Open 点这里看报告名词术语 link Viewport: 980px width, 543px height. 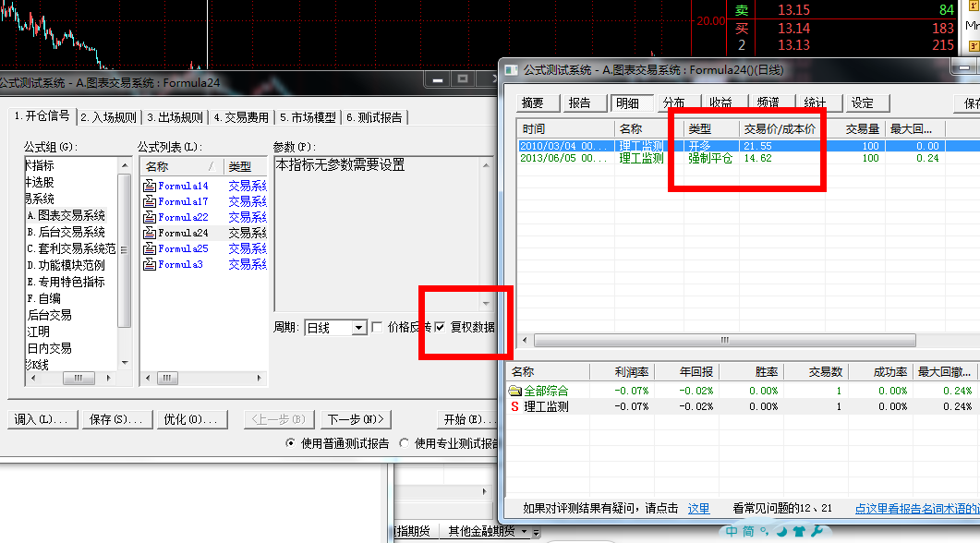(x=917, y=509)
